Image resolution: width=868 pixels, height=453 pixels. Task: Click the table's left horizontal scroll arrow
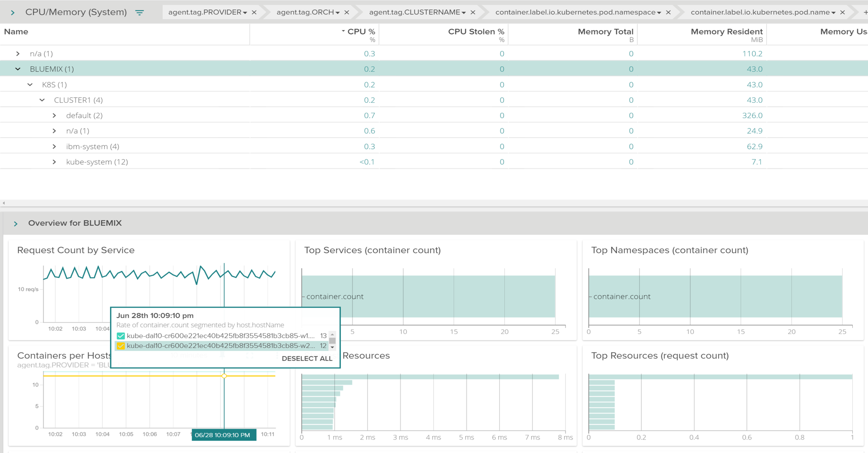point(4,203)
